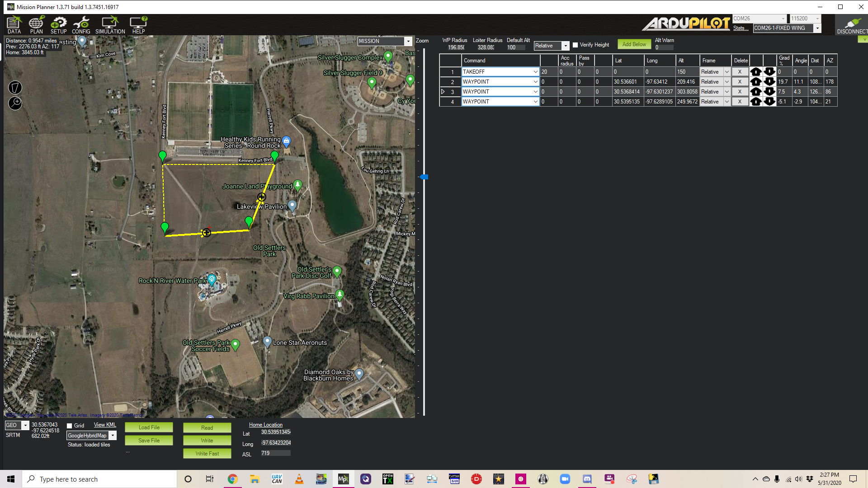Click the Home Location ASL input field

click(275, 453)
